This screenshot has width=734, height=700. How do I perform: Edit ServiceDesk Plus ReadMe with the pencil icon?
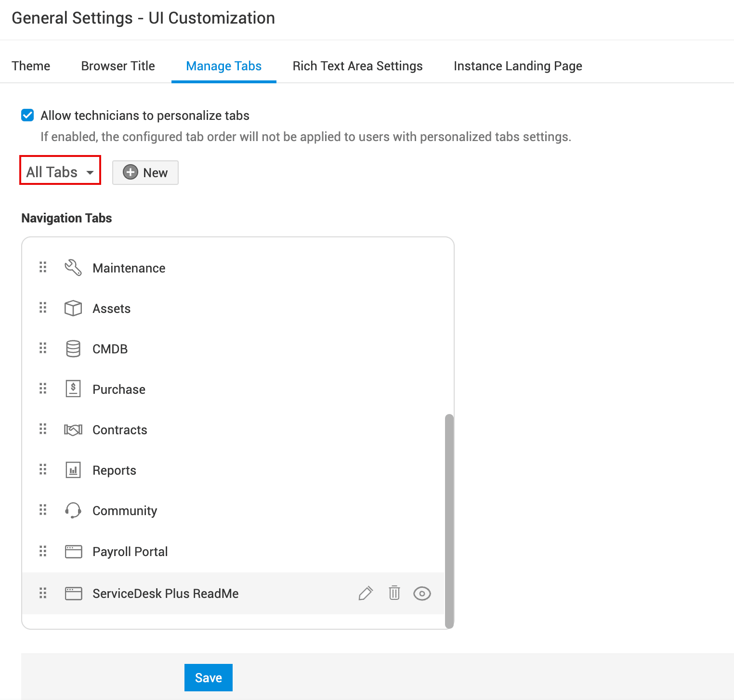click(x=366, y=593)
